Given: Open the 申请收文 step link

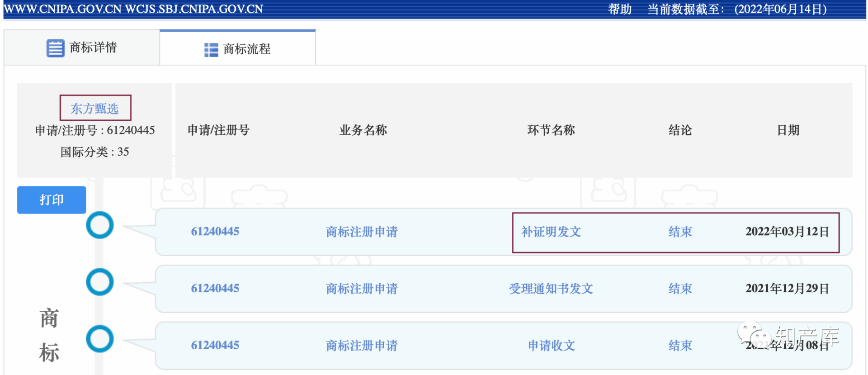Looking at the screenshot, I should tap(551, 346).
